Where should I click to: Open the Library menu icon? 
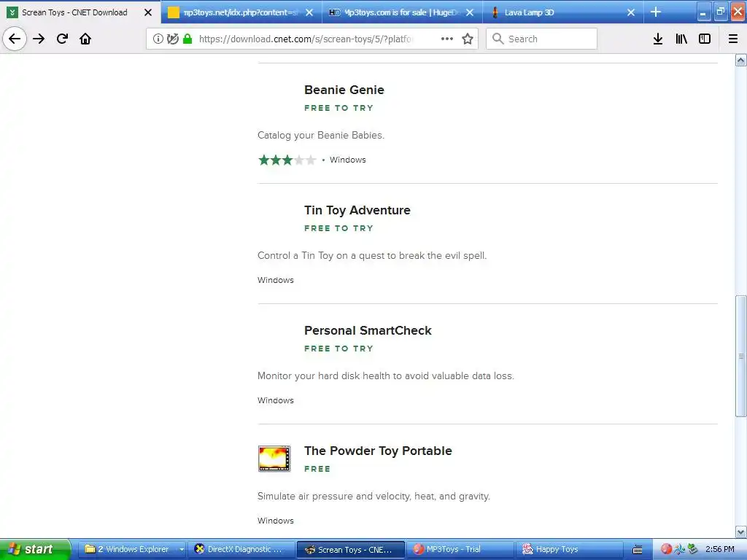coord(681,39)
